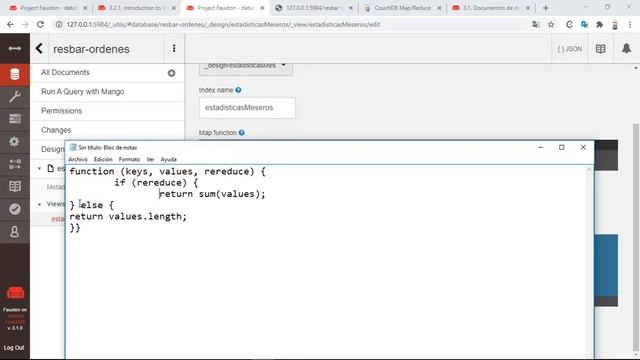This screenshot has width=640, height=360.
Task: Add new document with plus icon
Action: click(x=171, y=73)
